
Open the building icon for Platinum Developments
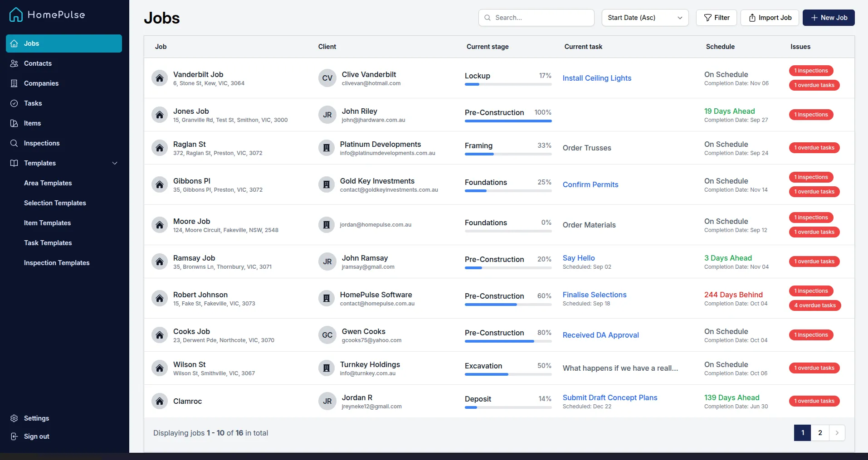pyautogui.click(x=327, y=148)
